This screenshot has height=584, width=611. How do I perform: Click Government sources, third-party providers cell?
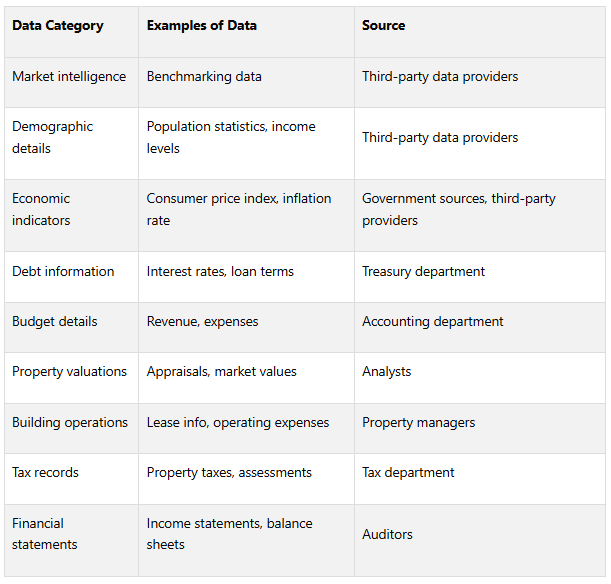459,209
